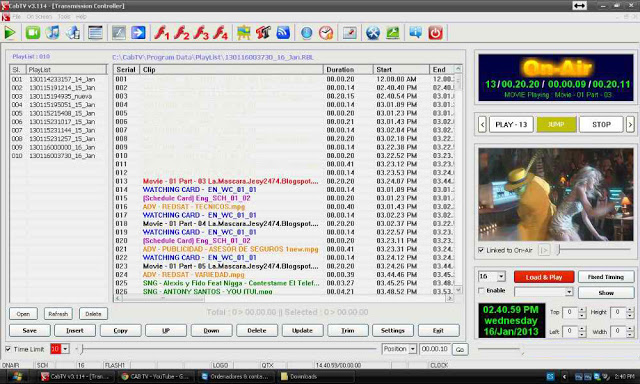Click the blue right-arrow toolbar icon
Viewport: 640px width, 384px height.
pos(138,33)
